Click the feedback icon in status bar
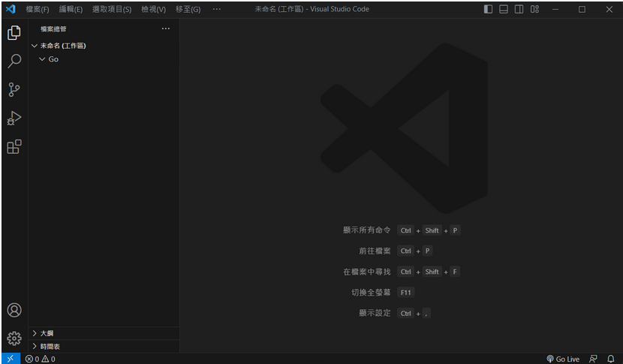The image size is (623, 364). pyautogui.click(x=593, y=359)
